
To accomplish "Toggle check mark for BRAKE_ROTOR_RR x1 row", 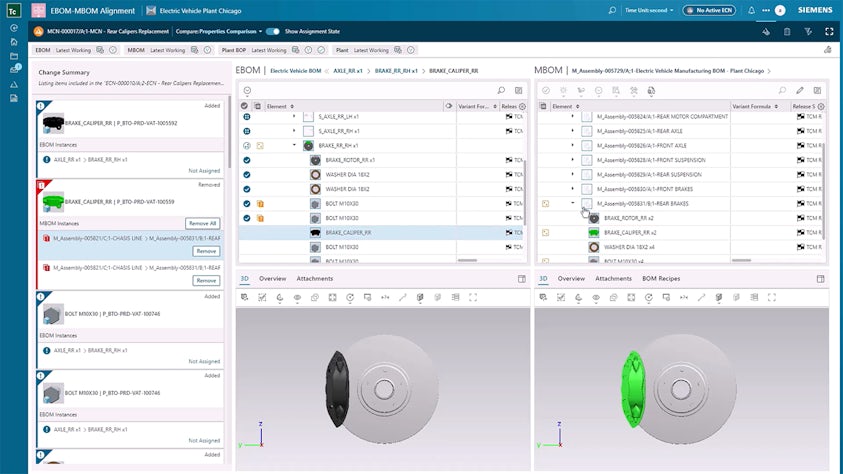I will [x=247, y=160].
